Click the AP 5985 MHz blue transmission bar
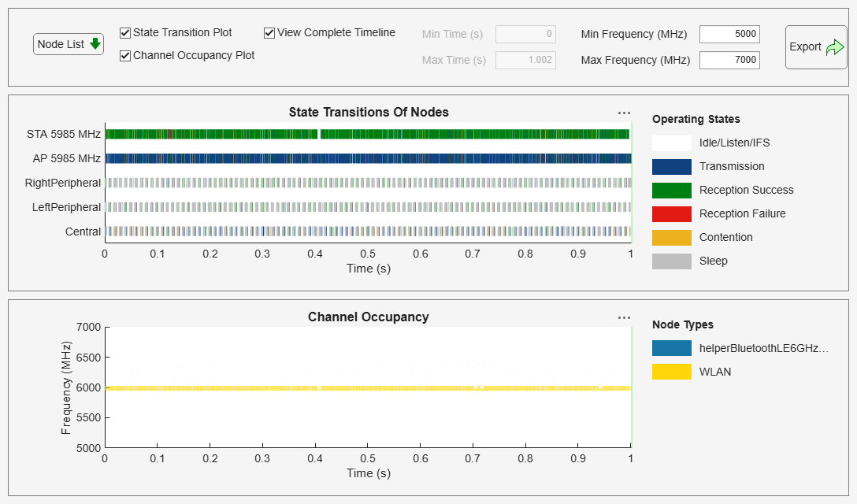The image size is (857, 504). [x=369, y=158]
